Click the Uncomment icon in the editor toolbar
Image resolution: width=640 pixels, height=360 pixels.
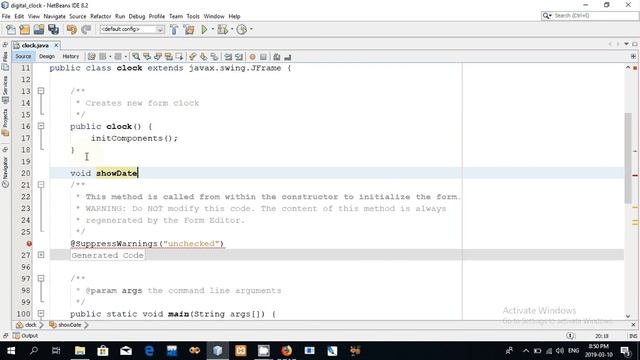287,57
